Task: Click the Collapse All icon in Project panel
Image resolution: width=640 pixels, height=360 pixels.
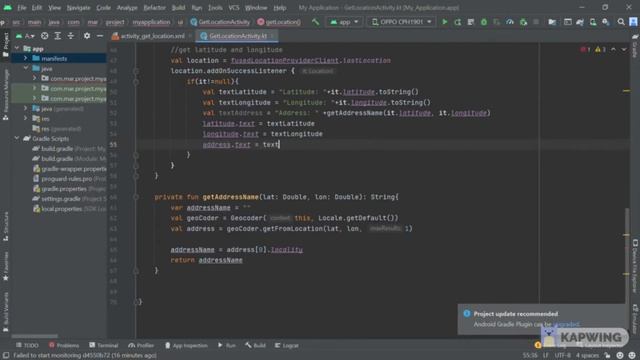Action: (x=71, y=36)
